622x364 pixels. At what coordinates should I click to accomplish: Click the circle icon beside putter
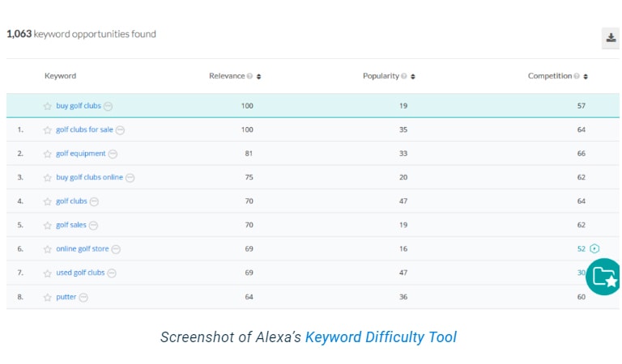(x=83, y=297)
